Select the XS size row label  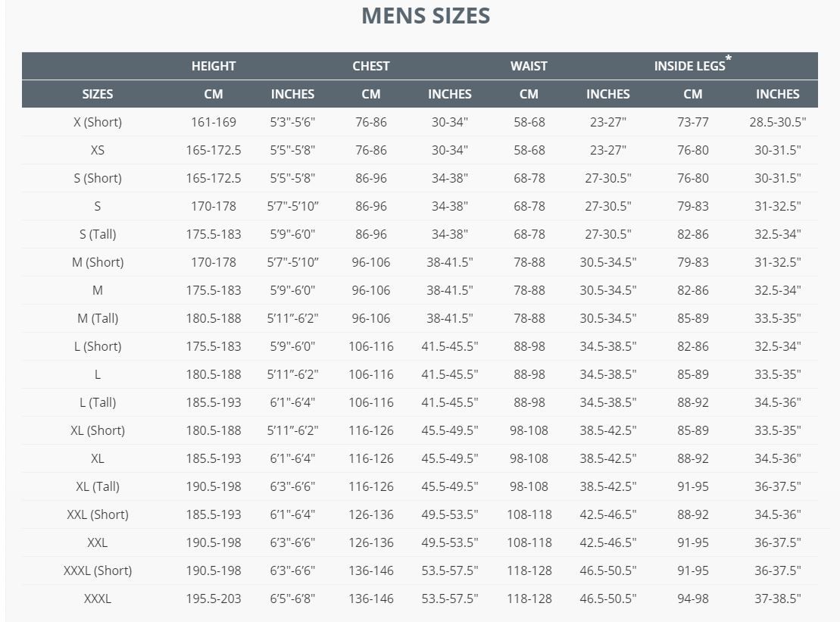(98, 150)
